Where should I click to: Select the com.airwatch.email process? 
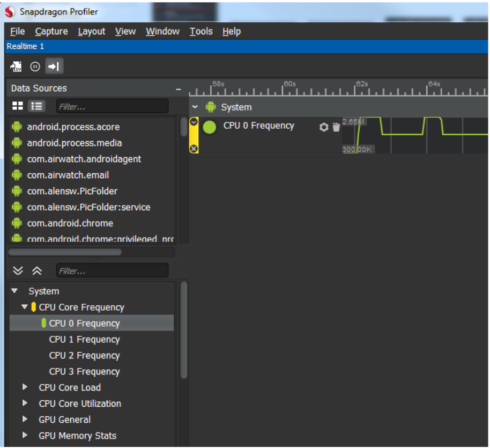[68, 175]
